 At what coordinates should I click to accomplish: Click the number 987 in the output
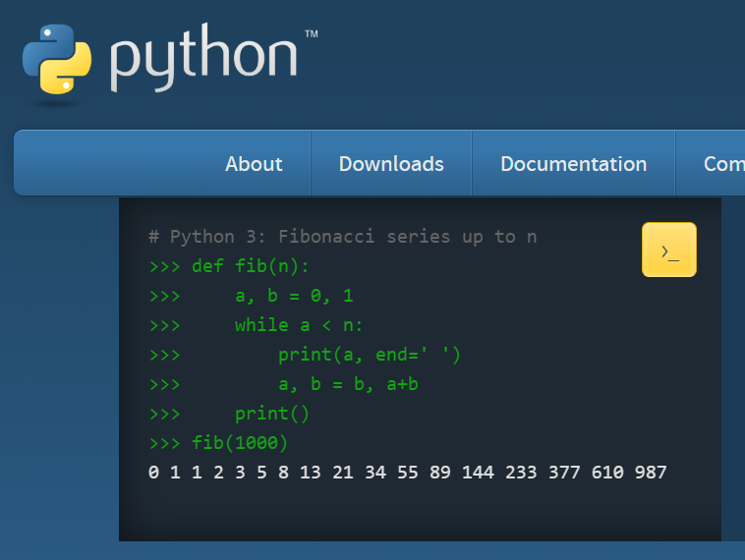[651, 473]
